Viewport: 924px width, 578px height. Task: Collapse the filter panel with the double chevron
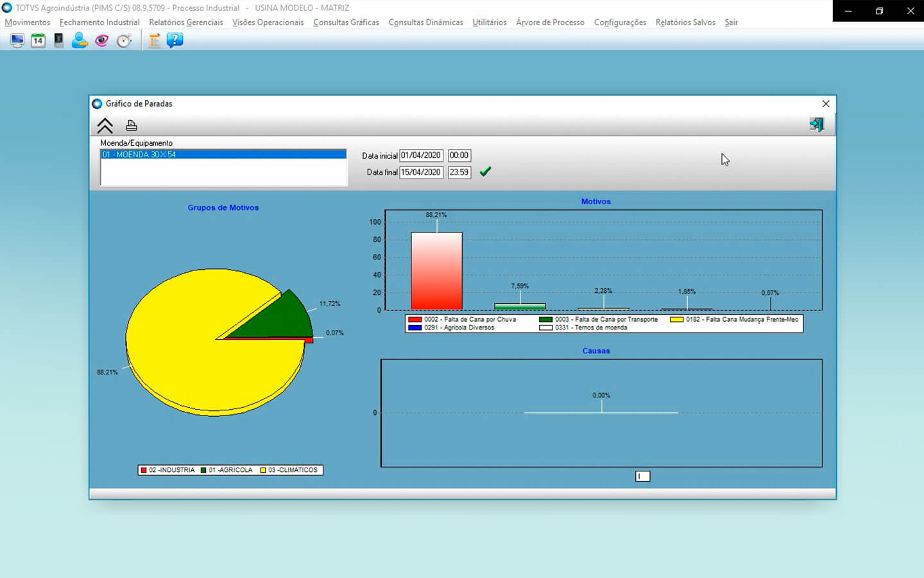click(x=105, y=125)
